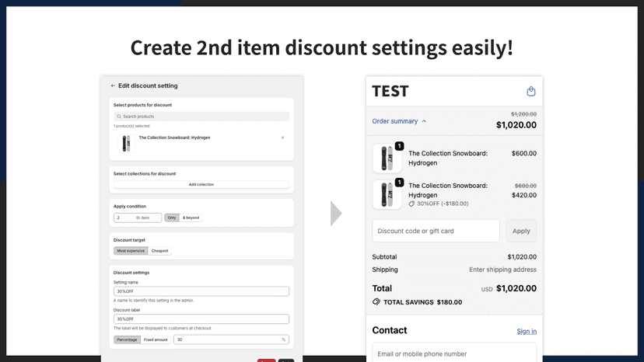The height and width of the screenshot is (362, 644).
Task: Click the Email or mobile phone number field
Action: tap(454, 352)
